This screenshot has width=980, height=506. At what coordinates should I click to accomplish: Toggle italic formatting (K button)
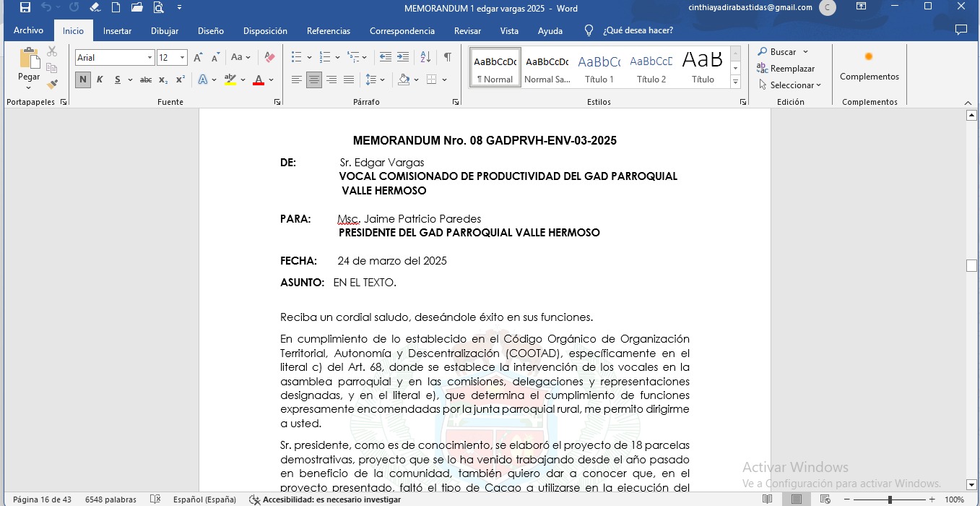point(100,80)
